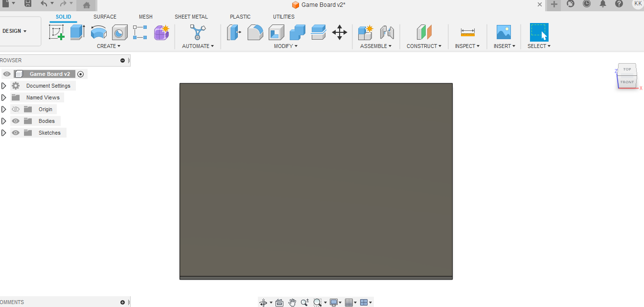Open the Rectangular Pattern tool

[x=140, y=32]
